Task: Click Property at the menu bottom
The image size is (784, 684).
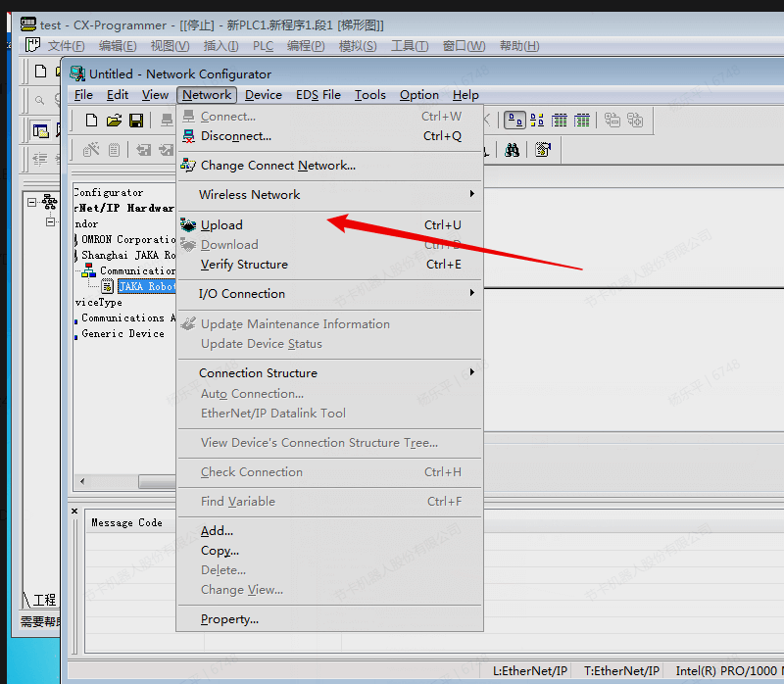Action: [229, 619]
